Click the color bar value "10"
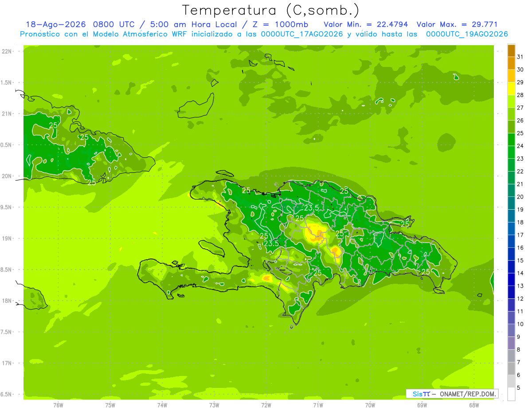532x411 pixels. tap(520, 324)
